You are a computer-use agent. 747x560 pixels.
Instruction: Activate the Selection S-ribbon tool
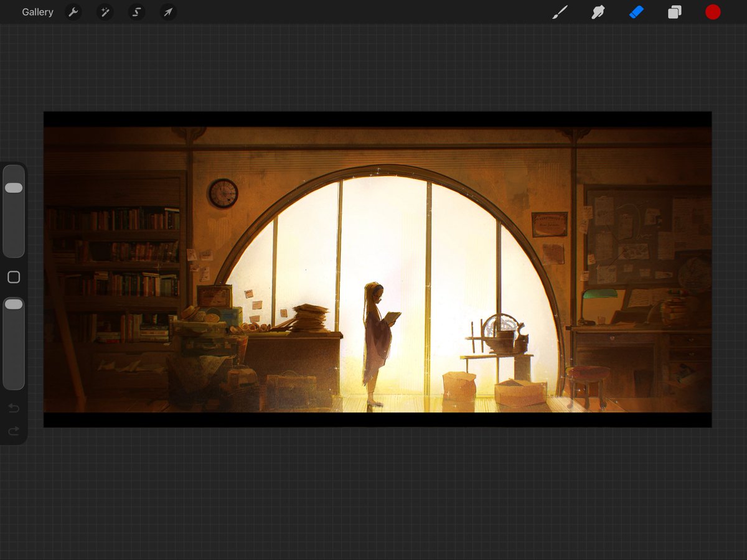click(x=136, y=12)
